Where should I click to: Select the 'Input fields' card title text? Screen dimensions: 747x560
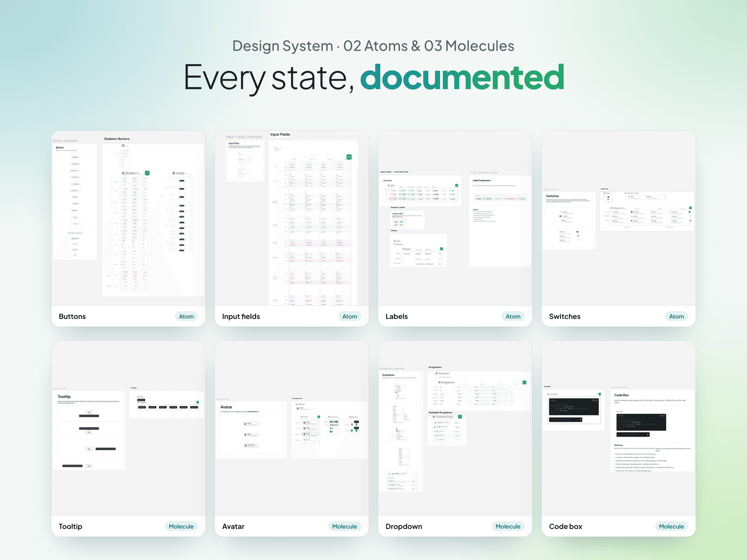click(241, 316)
